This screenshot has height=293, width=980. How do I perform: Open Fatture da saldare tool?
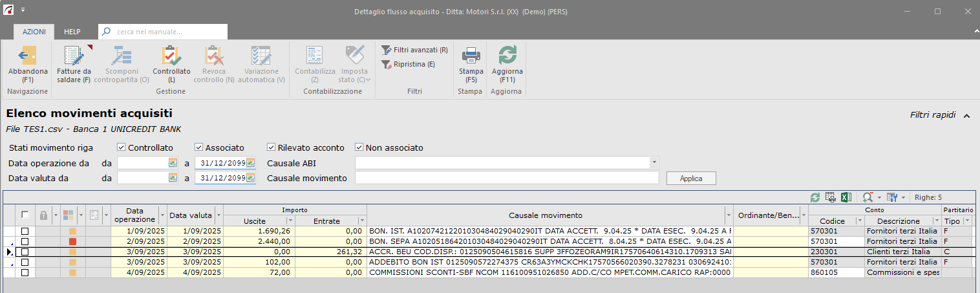click(74, 56)
